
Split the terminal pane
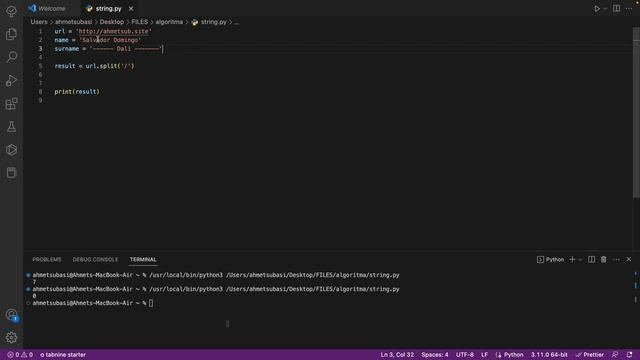pos(591,260)
